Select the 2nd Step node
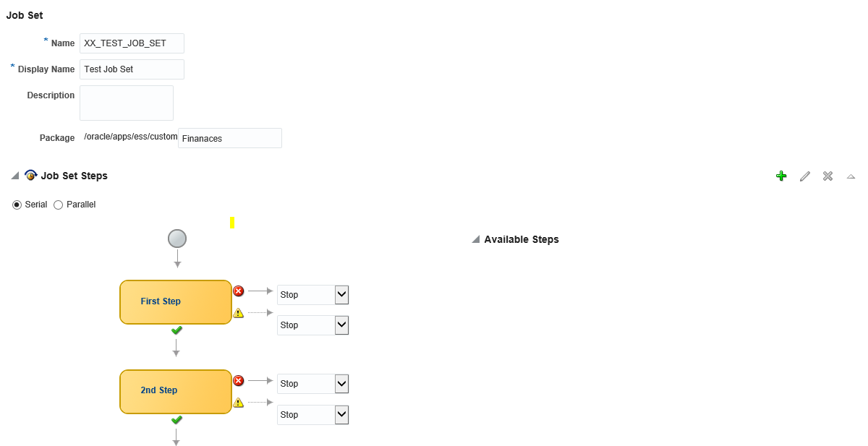Viewport: 868px width, 446px height. [x=176, y=392]
